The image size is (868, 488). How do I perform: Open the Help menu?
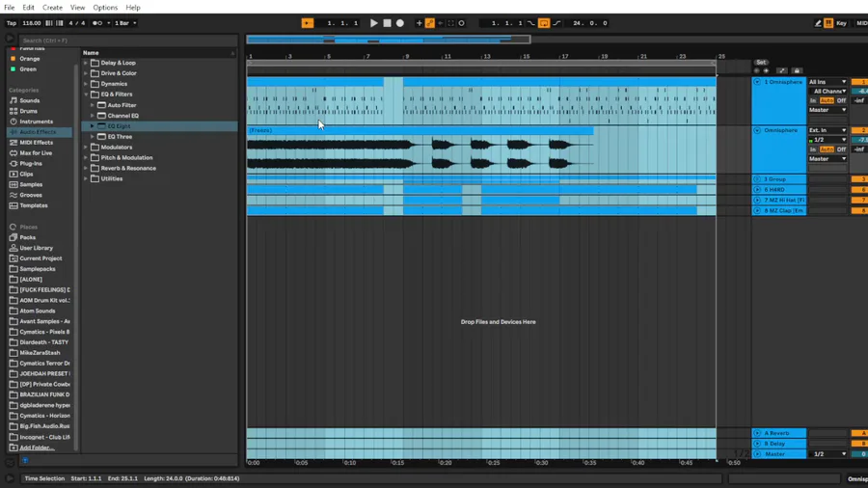(133, 8)
